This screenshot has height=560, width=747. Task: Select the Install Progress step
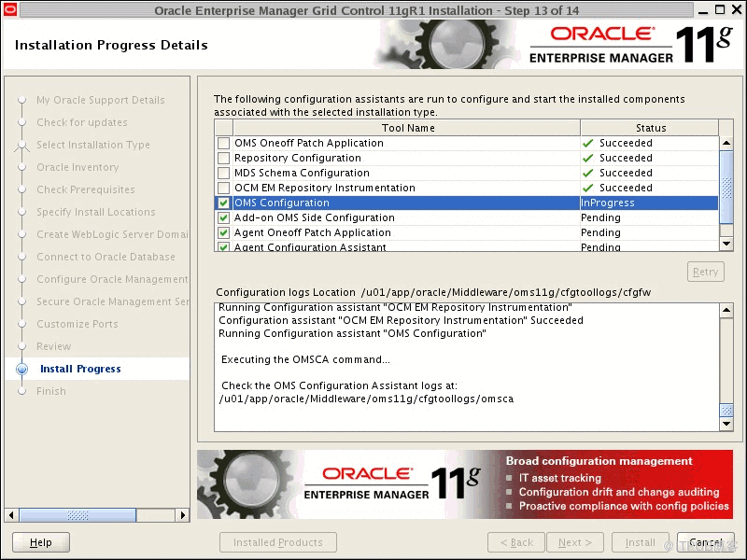80,369
